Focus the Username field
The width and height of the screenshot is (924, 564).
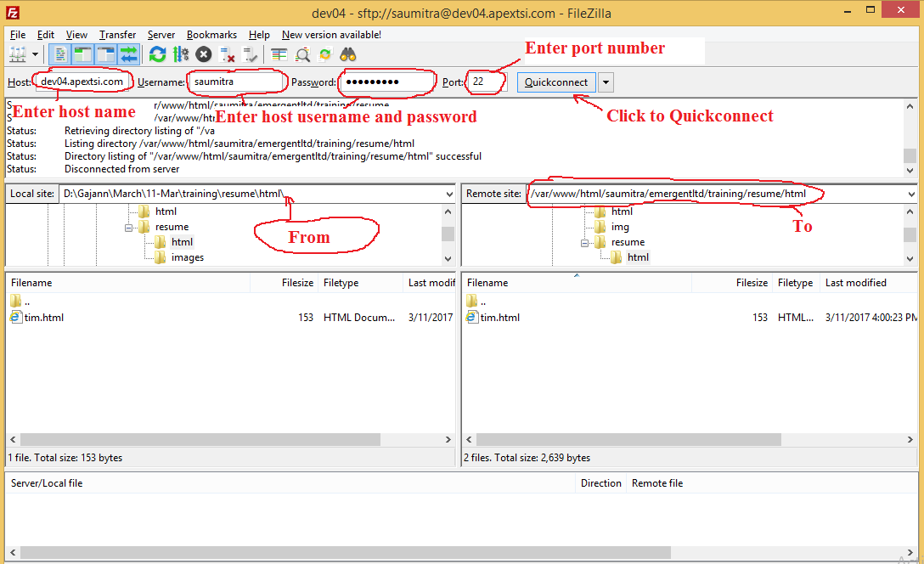tap(237, 82)
